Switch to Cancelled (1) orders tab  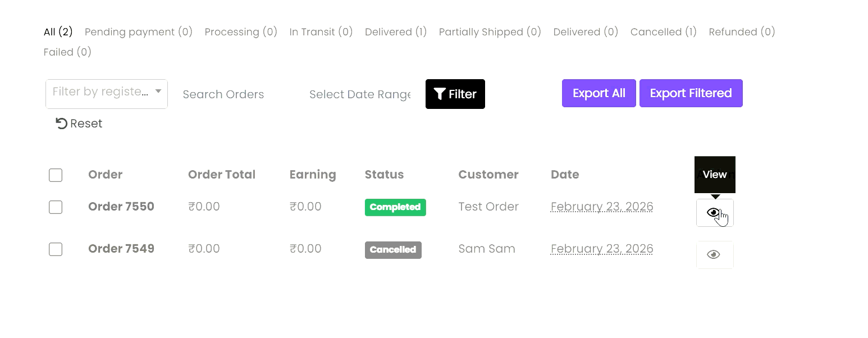663,32
